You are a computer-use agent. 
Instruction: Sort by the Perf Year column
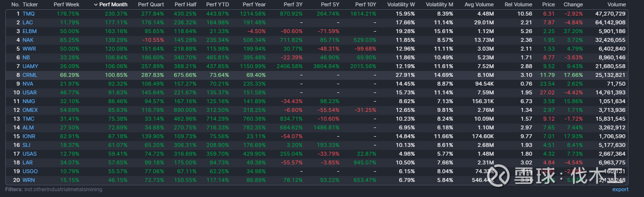tap(254, 4)
